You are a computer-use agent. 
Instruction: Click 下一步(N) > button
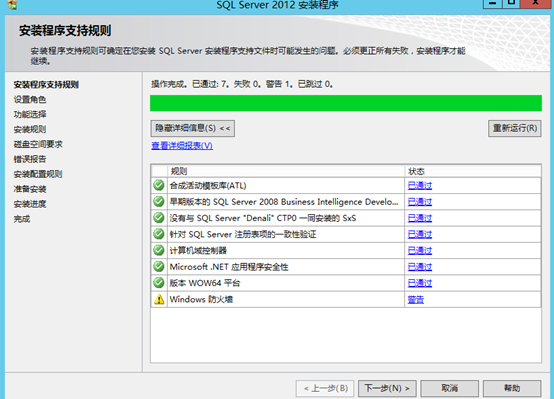[x=387, y=388]
